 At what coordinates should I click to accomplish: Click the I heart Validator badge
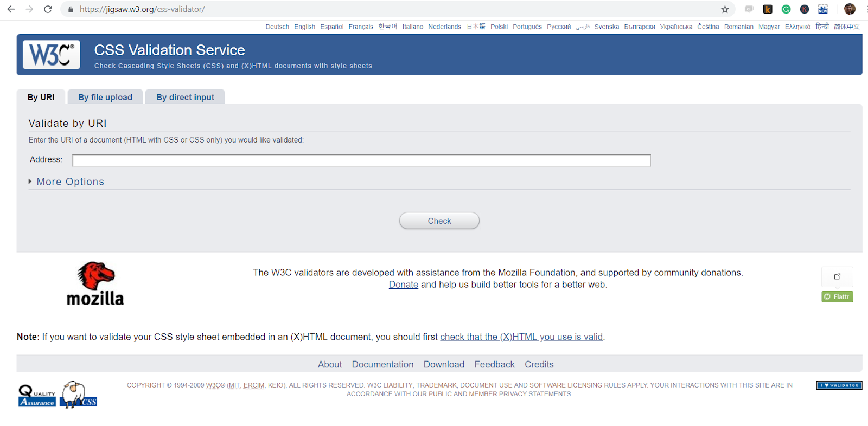click(x=839, y=385)
